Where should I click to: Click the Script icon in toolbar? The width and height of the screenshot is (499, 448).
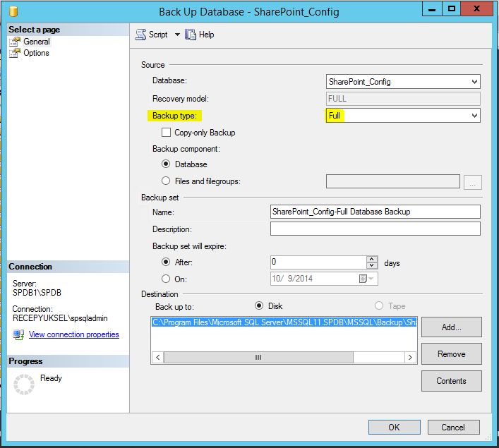[x=140, y=35]
